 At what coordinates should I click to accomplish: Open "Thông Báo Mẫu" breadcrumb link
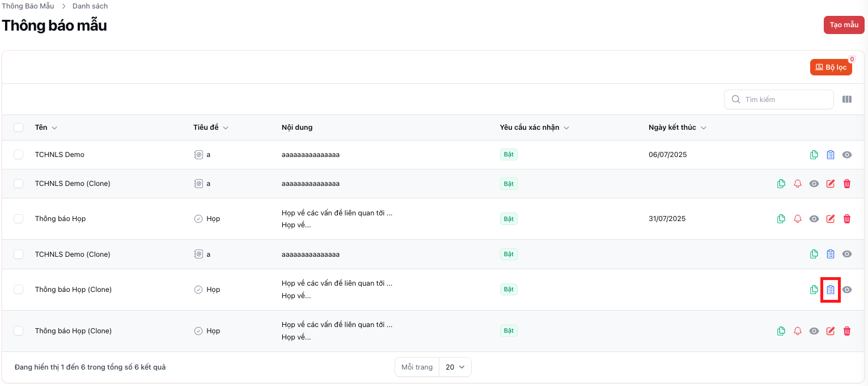(28, 6)
